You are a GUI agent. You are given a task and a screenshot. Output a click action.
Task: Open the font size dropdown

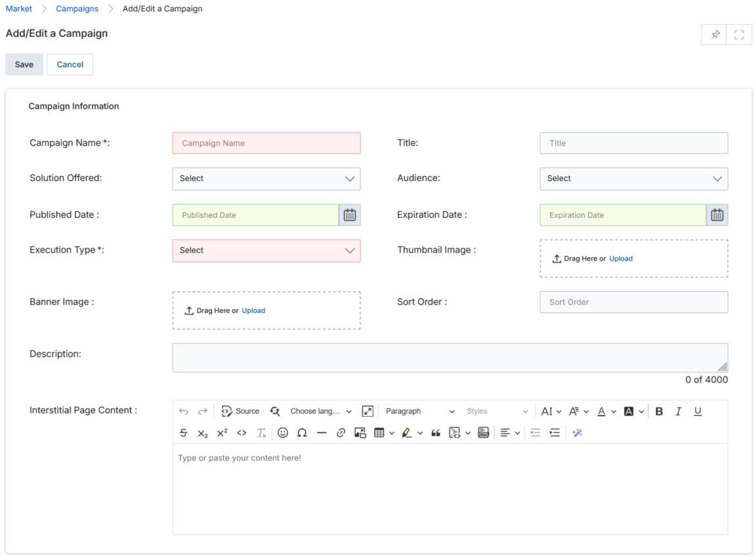coord(551,411)
